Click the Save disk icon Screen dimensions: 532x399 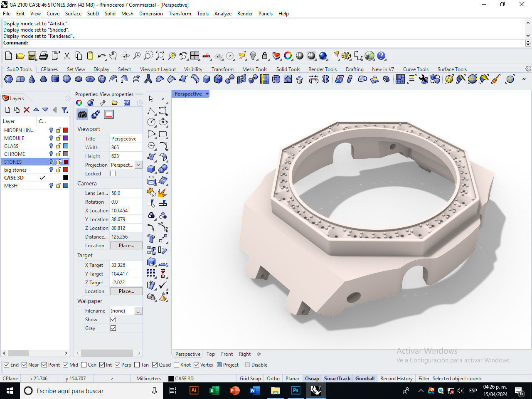(x=32, y=56)
